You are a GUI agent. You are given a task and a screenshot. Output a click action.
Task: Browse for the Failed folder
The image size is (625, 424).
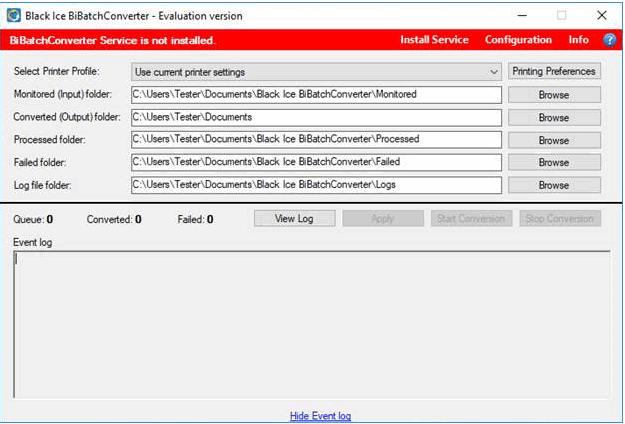click(554, 163)
